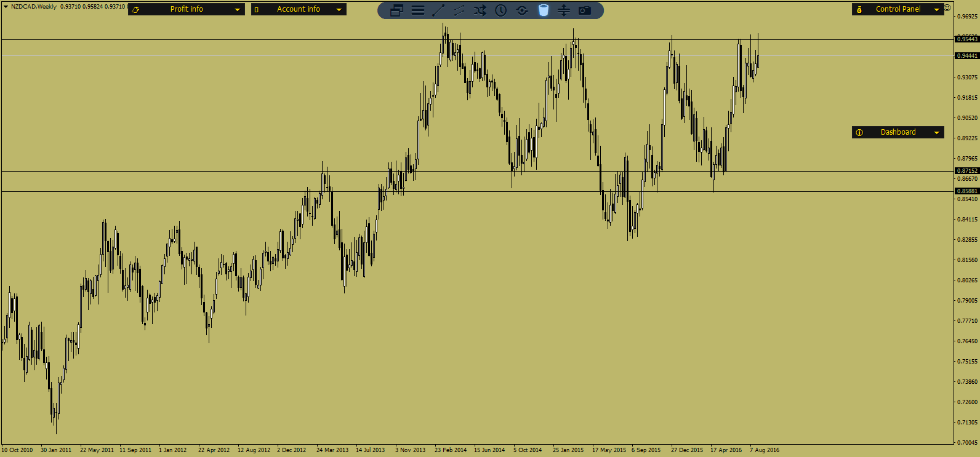Expand the Dashboard dropdown arrow
Viewport: 980px width, 457px height.
coord(937,132)
